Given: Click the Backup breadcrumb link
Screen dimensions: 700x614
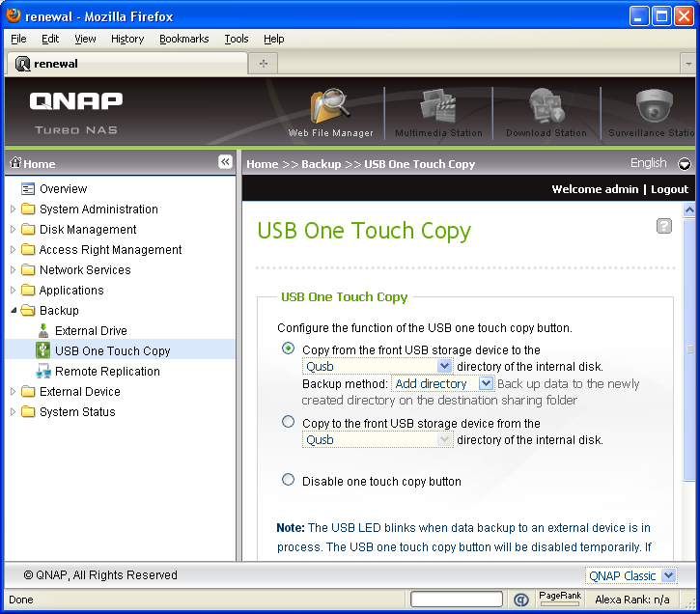Looking at the screenshot, I should (321, 164).
